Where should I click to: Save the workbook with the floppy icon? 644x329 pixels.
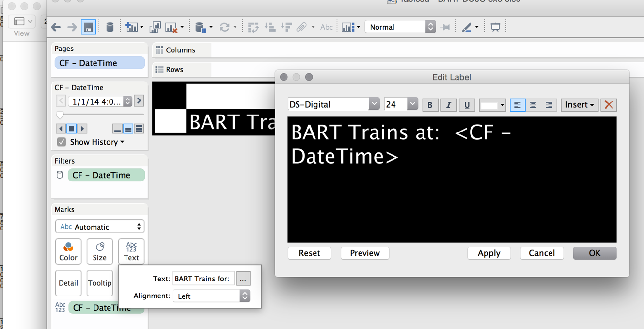coord(88,27)
